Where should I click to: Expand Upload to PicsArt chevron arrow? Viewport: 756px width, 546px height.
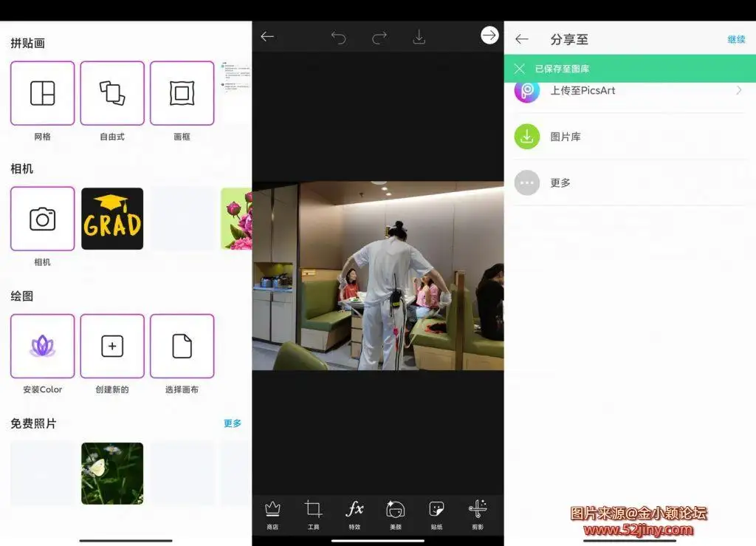(738, 90)
